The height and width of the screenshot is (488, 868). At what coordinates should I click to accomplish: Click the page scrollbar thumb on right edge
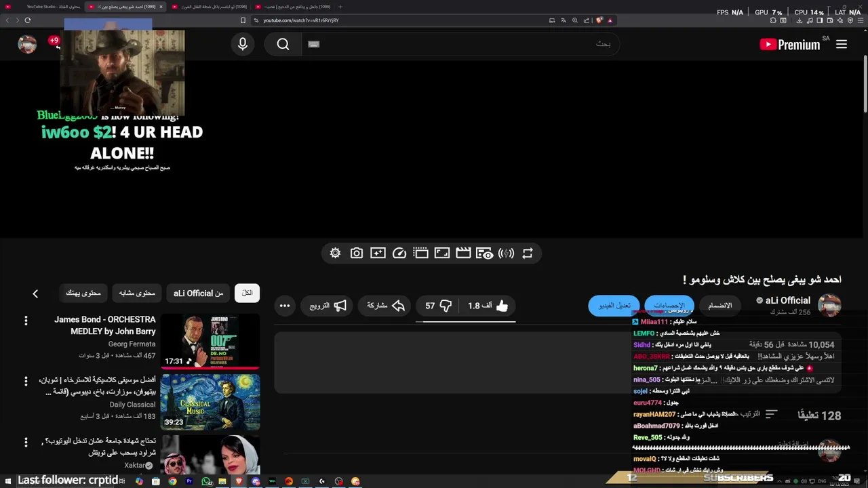click(865, 85)
